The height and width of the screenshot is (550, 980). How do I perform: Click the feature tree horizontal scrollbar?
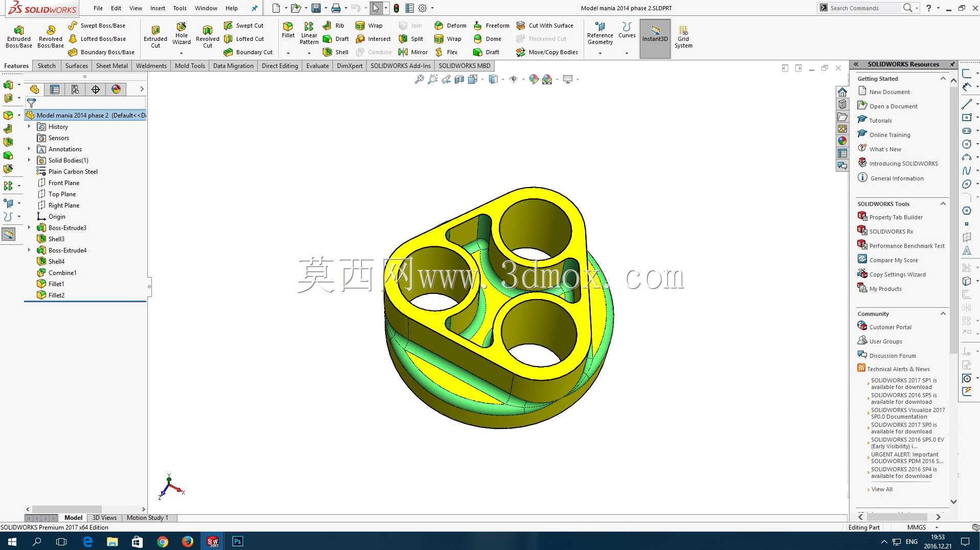pos(66,509)
